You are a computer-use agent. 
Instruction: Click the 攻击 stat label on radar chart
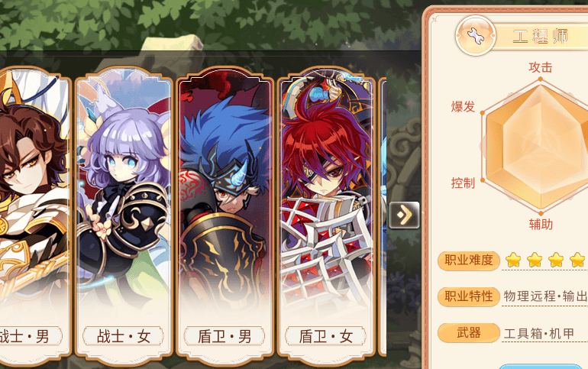pos(541,67)
